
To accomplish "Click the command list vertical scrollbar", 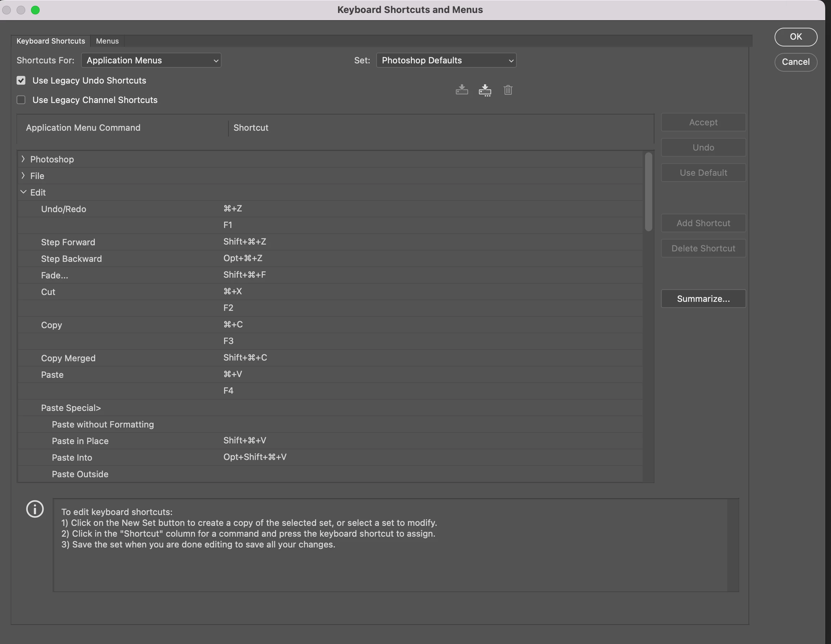I will (648, 192).
